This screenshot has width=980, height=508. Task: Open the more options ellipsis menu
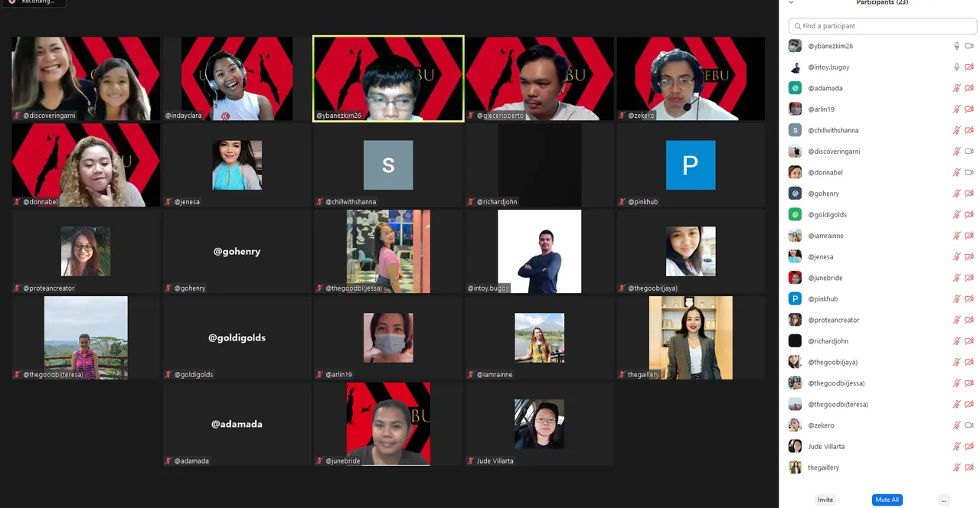(x=944, y=500)
